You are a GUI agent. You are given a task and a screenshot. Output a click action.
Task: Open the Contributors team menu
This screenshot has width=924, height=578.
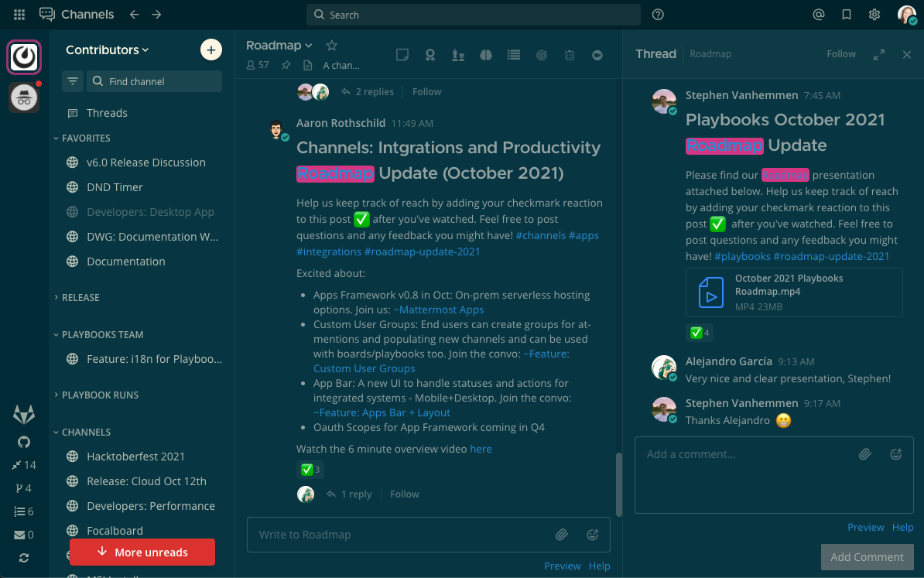pos(108,50)
